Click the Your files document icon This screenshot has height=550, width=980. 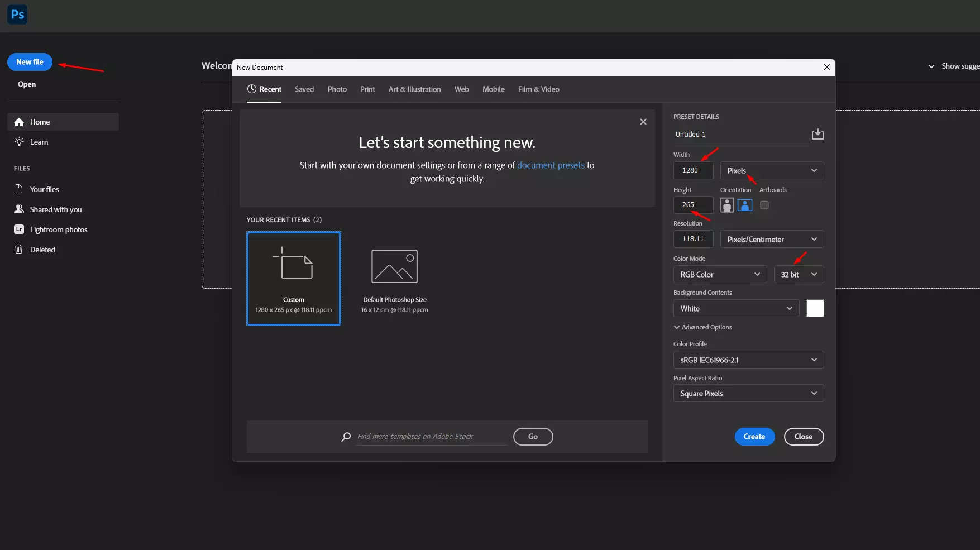[19, 189]
